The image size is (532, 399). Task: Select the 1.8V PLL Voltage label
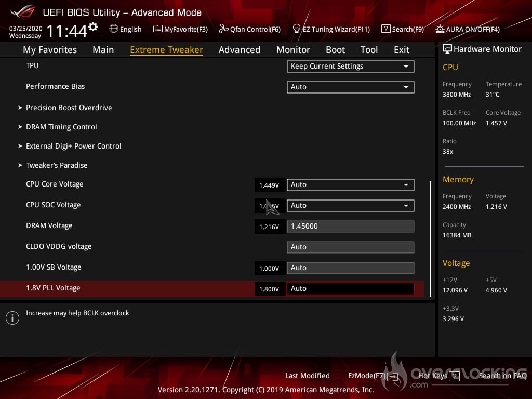tap(53, 288)
